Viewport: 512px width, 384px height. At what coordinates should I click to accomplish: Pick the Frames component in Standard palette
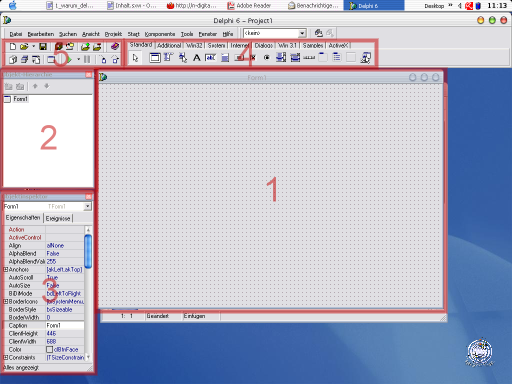click(155, 58)
